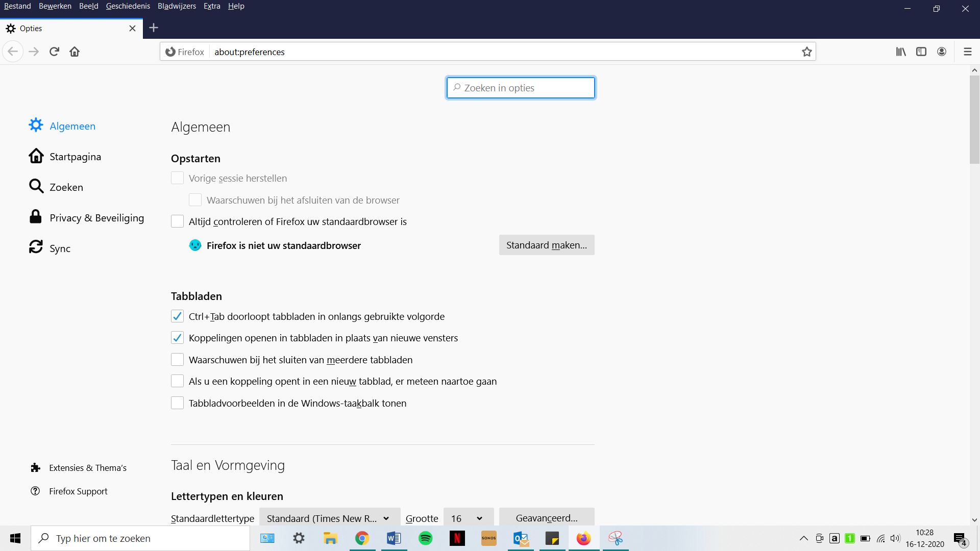Image resolution: width=980 pixels, height=551 pixels.
Task: Open the Grootte font size dropdown
Action: 468,518
